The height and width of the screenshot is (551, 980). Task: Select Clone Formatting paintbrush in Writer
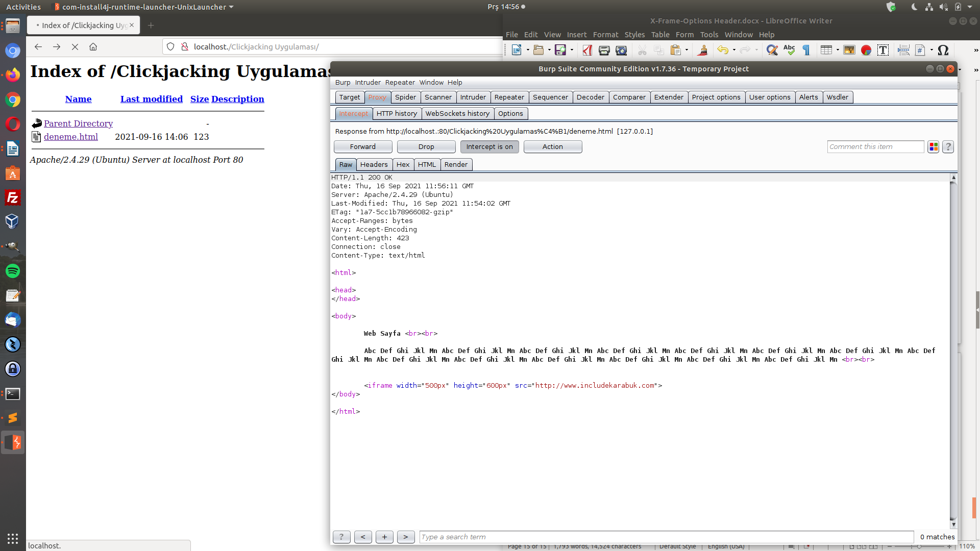[703, 50]
